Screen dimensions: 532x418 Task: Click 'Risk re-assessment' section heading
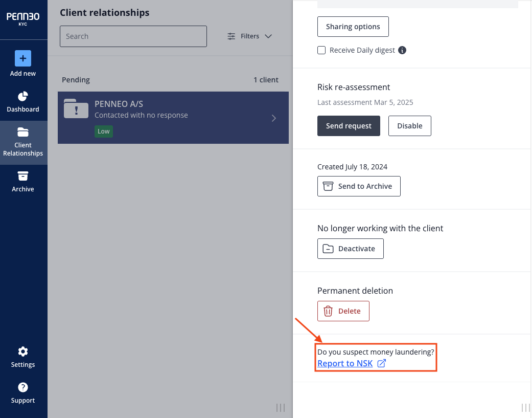(x=354, y=87)
